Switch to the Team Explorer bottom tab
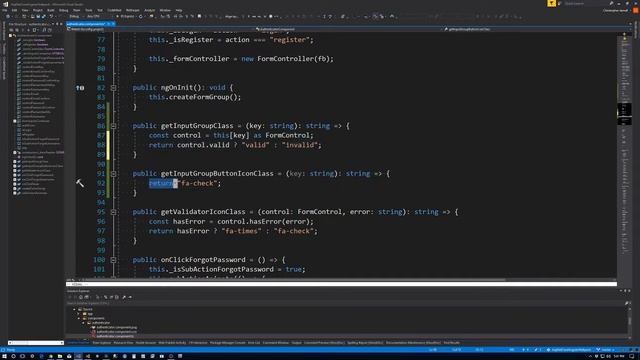 (x=102, y=343)
